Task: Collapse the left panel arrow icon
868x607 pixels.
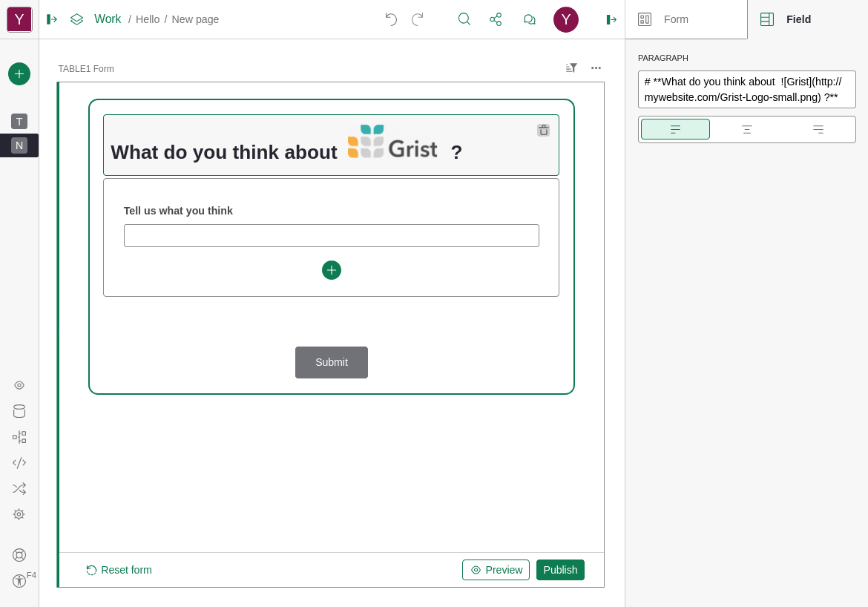Action: pos(52,19)
